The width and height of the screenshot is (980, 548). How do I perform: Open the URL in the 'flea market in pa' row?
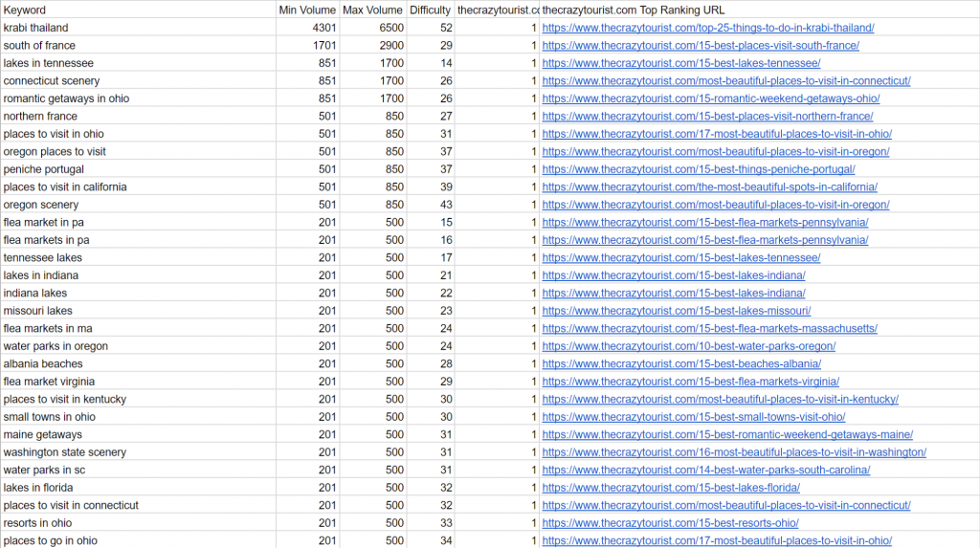pyautogui.click(x=705, y=223)
